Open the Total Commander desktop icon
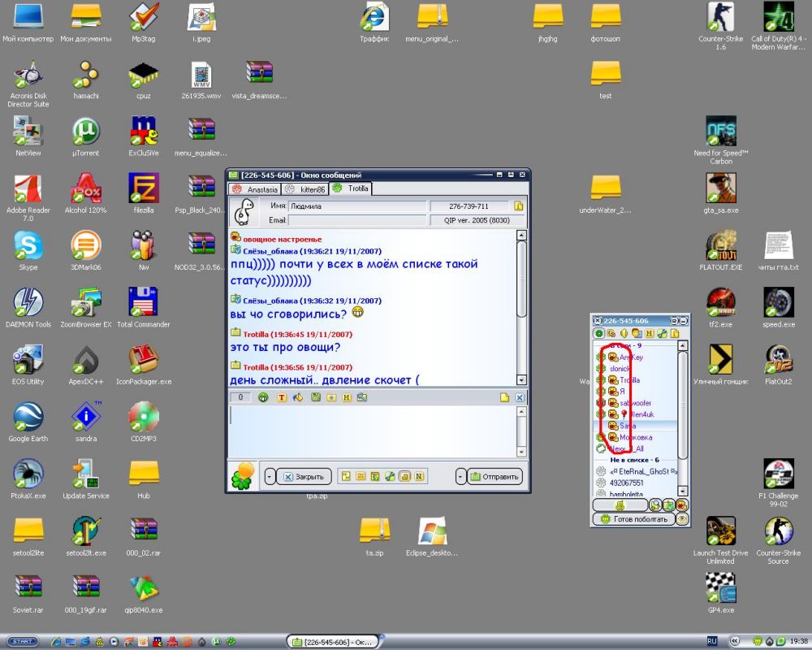The width and height of the screenshot is (812, 650). [144, 307]
